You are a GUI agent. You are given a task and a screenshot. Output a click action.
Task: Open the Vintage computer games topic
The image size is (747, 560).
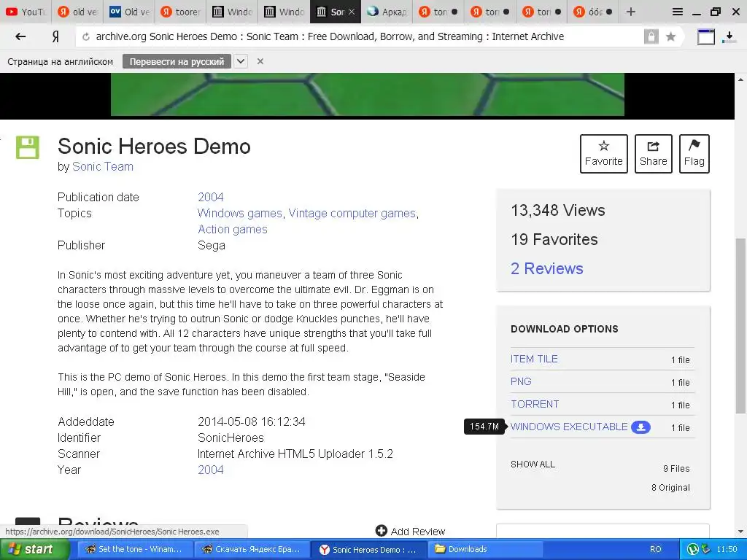[352, 214]
